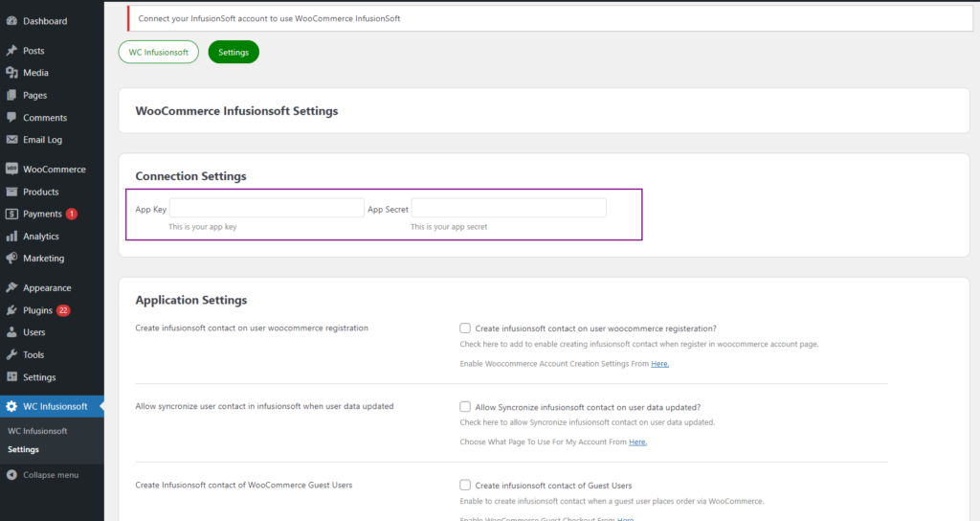
Task: Click the 'This is your app key' hint text
Action: 203,226
